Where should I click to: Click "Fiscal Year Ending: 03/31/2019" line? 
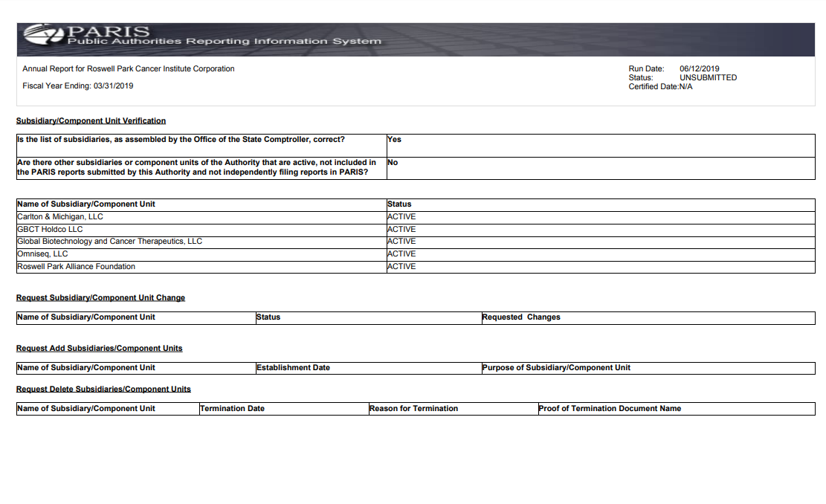(78, 85)
